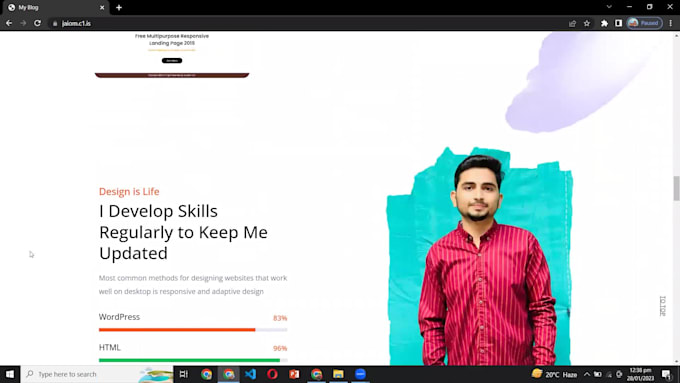Open Visual Studio Code from the taskbar

tap(251, 374)
